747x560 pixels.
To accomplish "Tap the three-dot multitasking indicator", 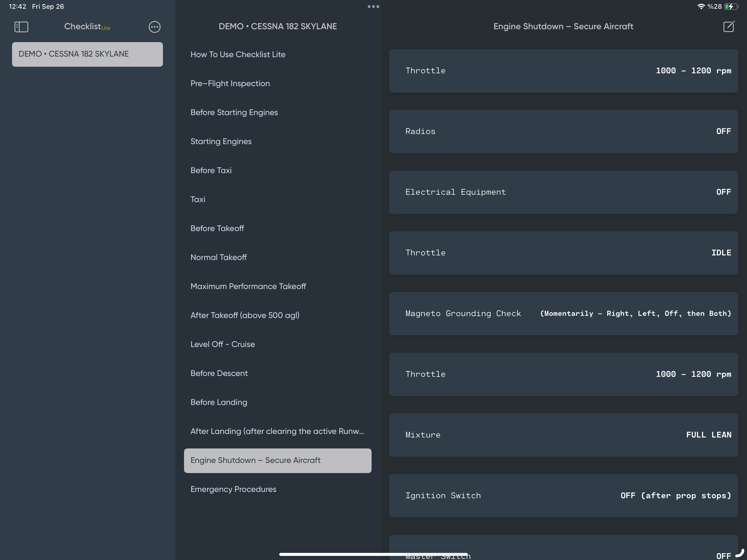I will coord(373,6).
